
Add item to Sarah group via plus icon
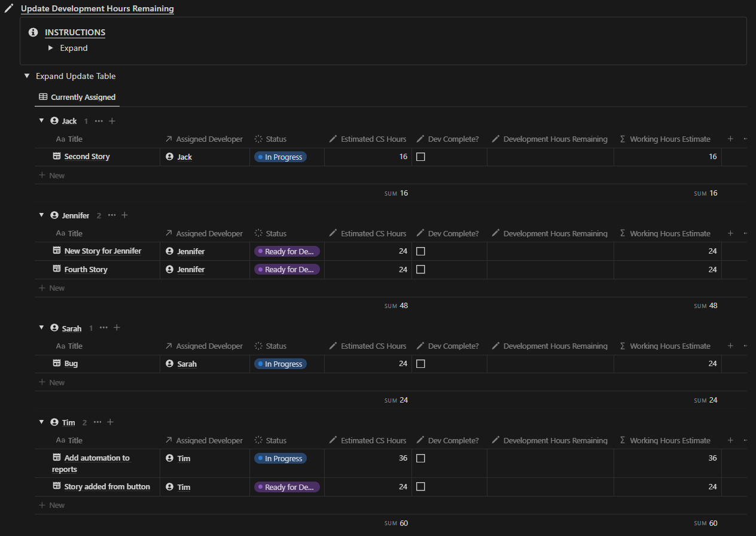pyautogui.click(x=117, y=328)
